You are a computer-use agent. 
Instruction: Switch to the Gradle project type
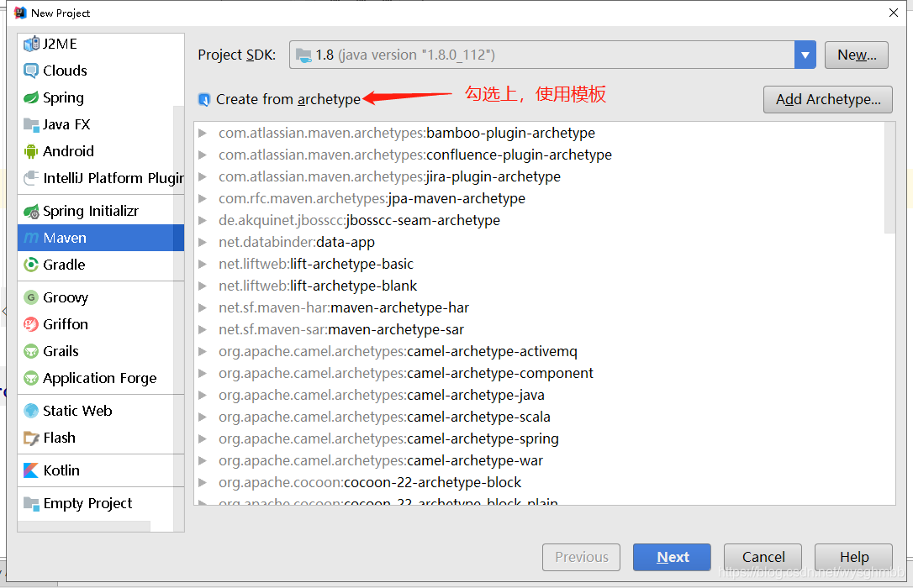pyautogui.click(x=101, y=265)
